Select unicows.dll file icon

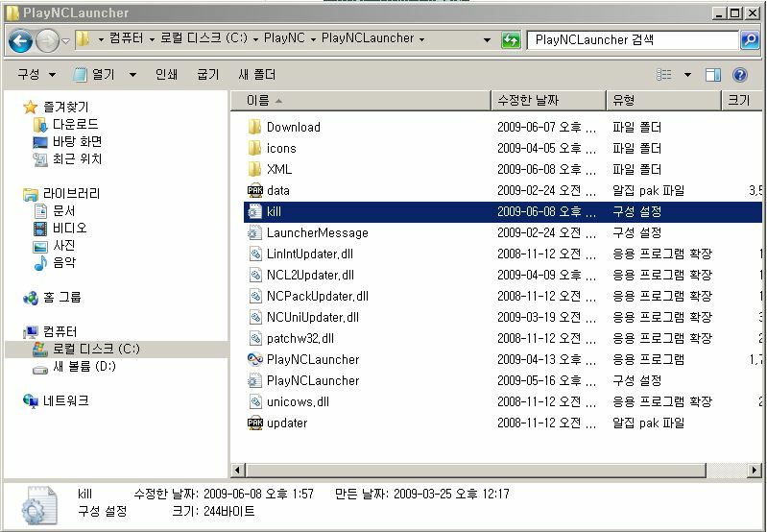tap(254, 401)
